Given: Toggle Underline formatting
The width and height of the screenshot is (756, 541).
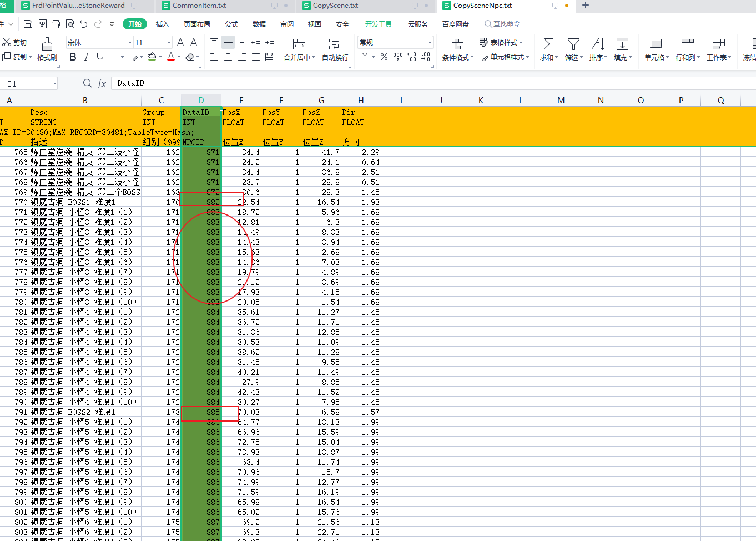Looking at the screenshot, I should [100, 57].
